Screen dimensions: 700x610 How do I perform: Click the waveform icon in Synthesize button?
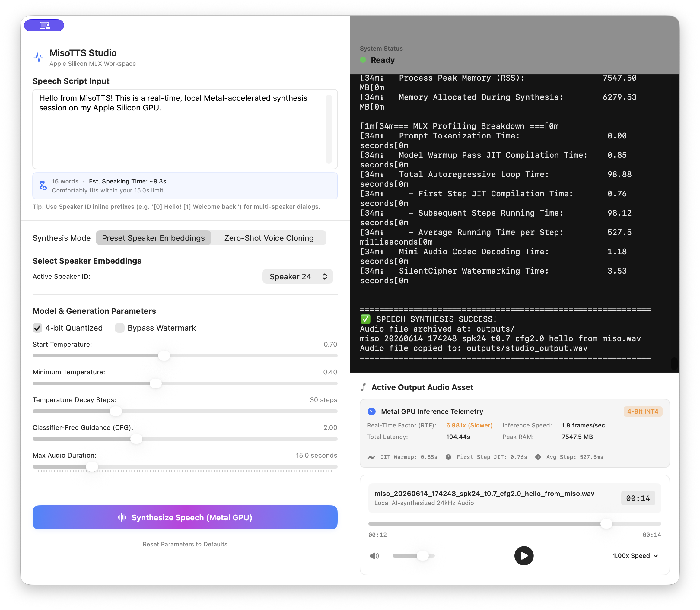[122, 517]
